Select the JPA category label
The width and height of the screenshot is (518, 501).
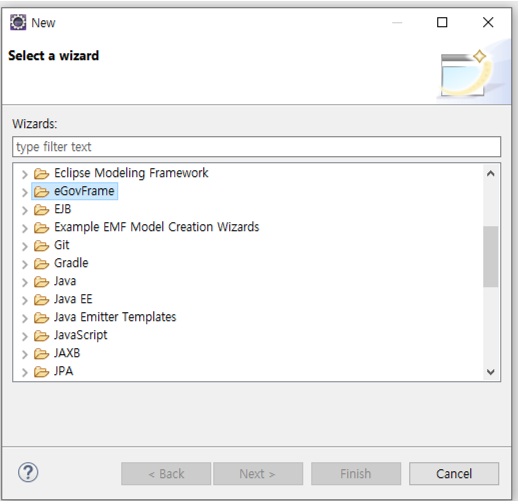63,371
